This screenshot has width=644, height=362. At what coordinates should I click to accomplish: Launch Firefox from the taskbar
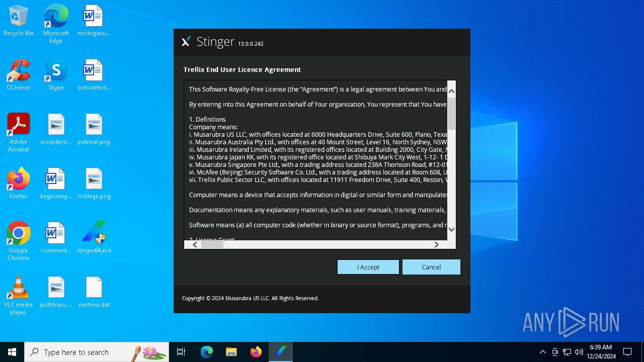point(256,352)
